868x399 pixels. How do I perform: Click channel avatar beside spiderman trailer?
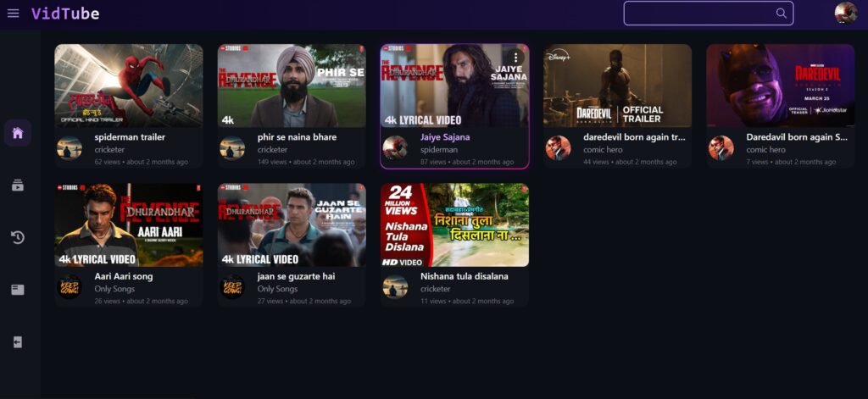tap(70, 148)
